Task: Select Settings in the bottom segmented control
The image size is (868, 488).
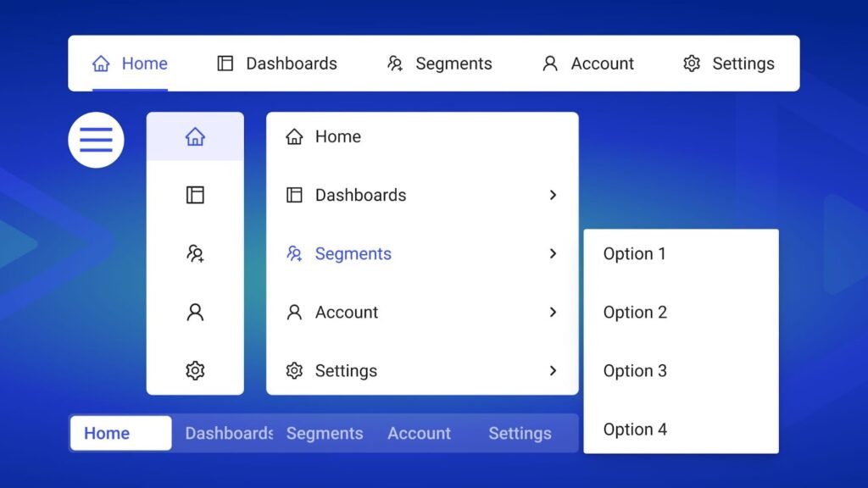Action: 520,433
